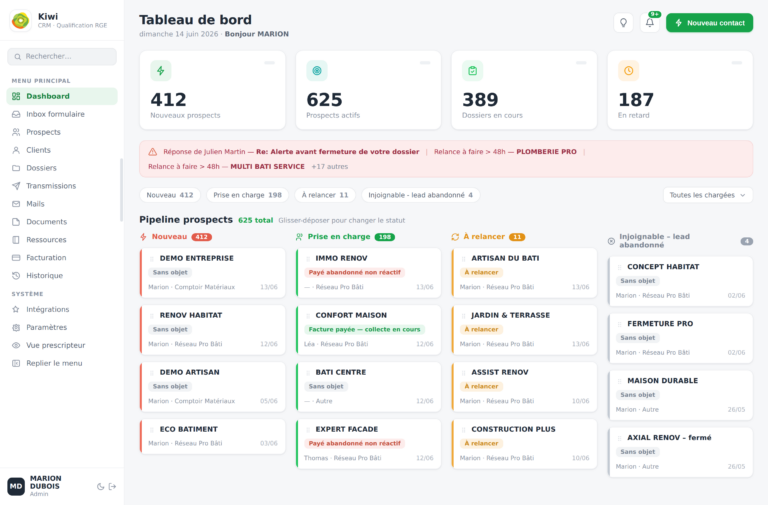This screenshot has height=505, width=768.
Task: Click the Nouveau column lightning icon
Action: pos(144,237)
